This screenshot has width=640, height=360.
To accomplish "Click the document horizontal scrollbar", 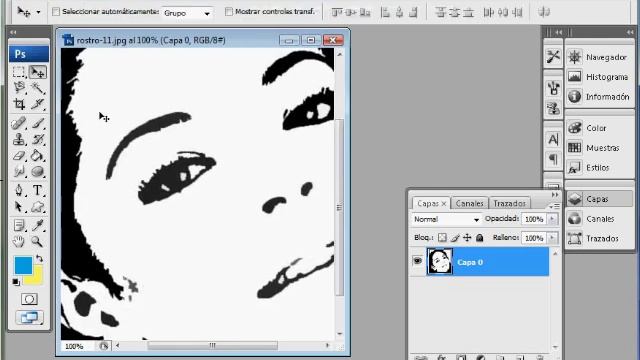I will (213, 346).
